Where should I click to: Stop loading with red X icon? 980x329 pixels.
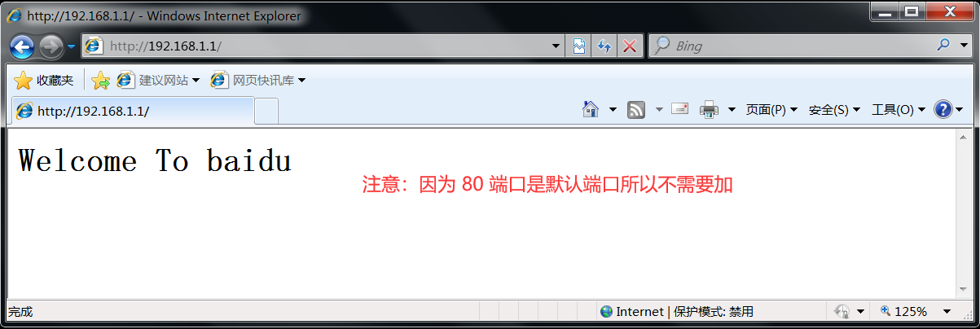pyautogui.click(x=629, y=46)
